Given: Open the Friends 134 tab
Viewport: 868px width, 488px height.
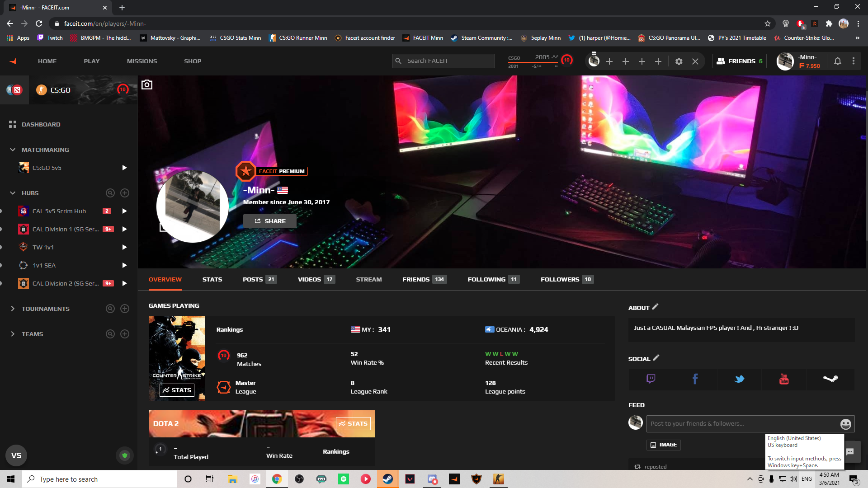Looking at the screenshot, I should click(x=424, y=279).
